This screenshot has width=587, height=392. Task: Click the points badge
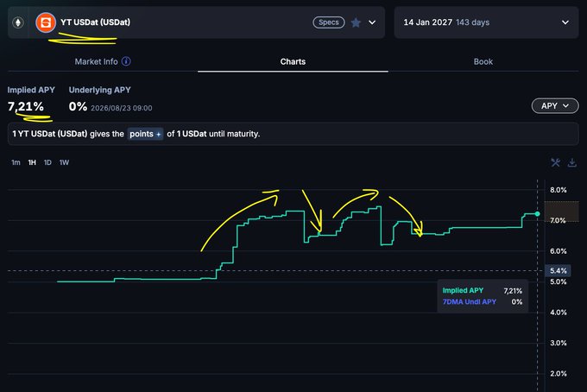tap(145, 134)
